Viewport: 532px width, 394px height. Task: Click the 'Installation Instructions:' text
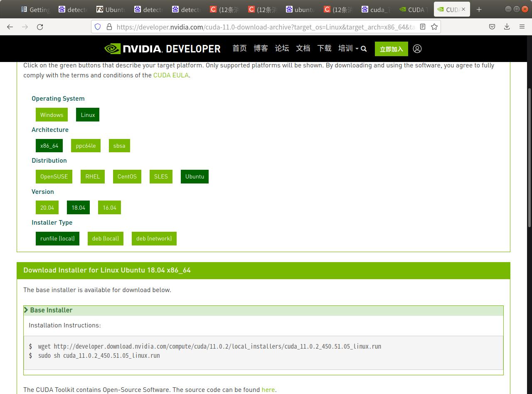[x=65, y=325]
